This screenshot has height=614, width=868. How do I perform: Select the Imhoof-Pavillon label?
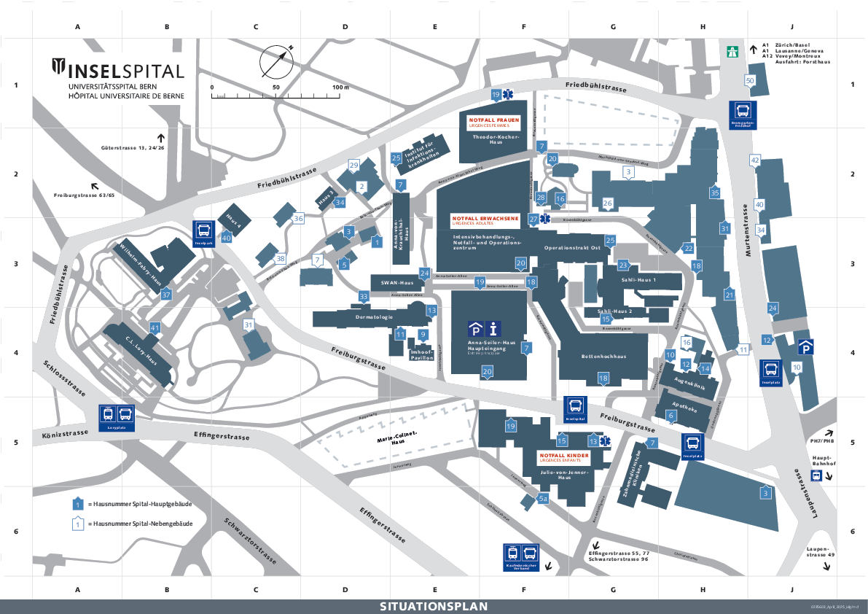coord(422,355)
